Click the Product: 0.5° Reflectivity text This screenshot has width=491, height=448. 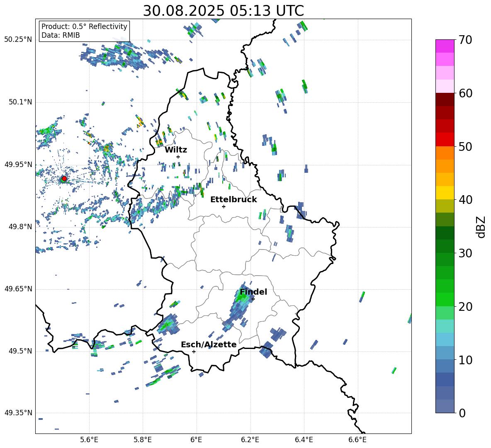coord(84,27)
